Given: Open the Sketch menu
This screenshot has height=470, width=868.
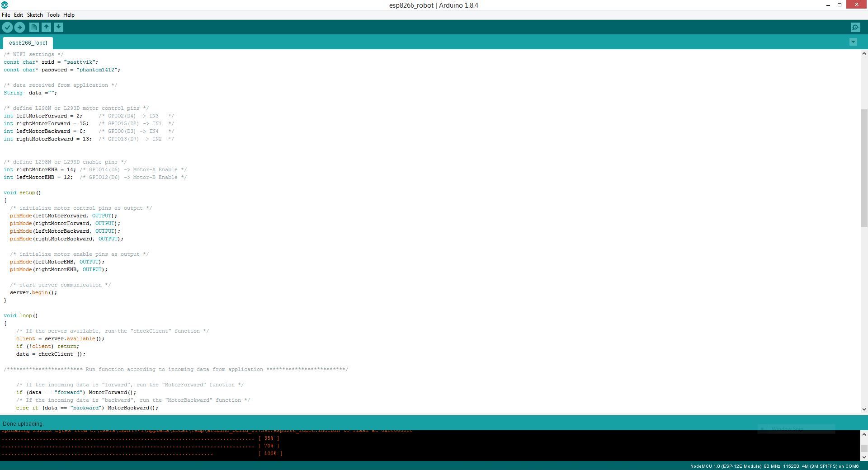Looking at the screenshot, I should pos(35,15).
